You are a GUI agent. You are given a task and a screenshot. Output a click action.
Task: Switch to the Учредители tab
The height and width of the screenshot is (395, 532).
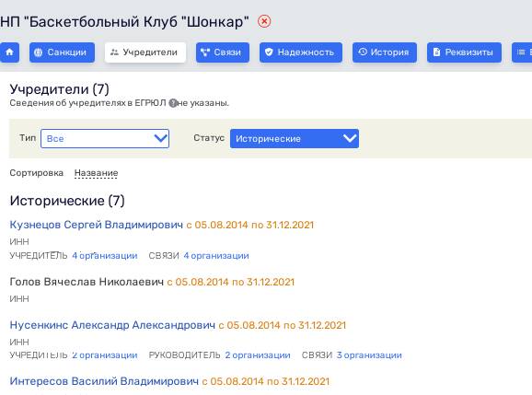click(x=145, y=52)
